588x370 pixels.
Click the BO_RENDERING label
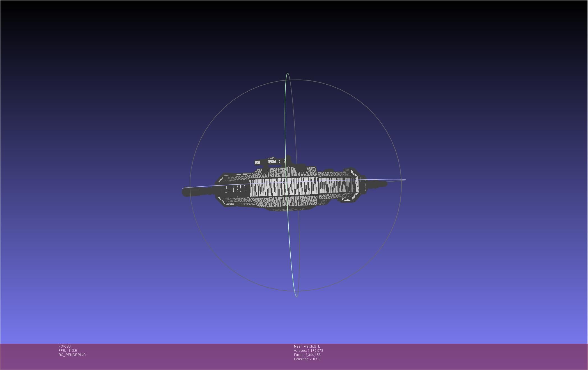[72, 355]
